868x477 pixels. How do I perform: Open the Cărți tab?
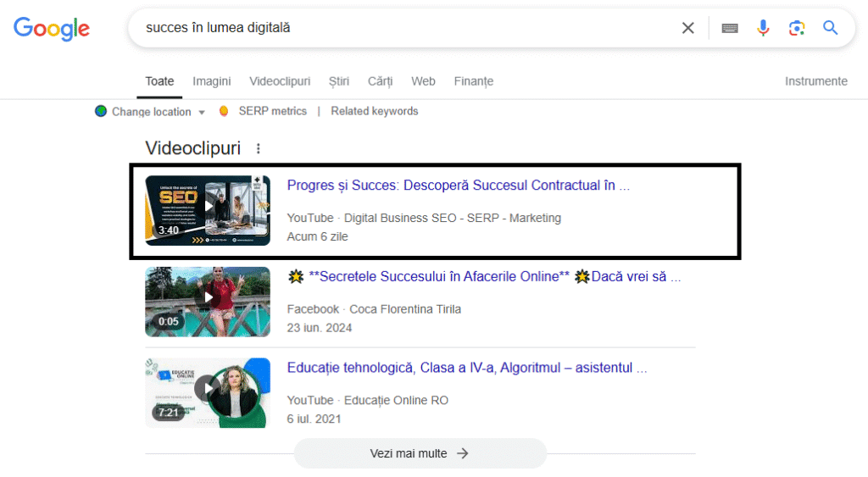(x=380, y=81)
